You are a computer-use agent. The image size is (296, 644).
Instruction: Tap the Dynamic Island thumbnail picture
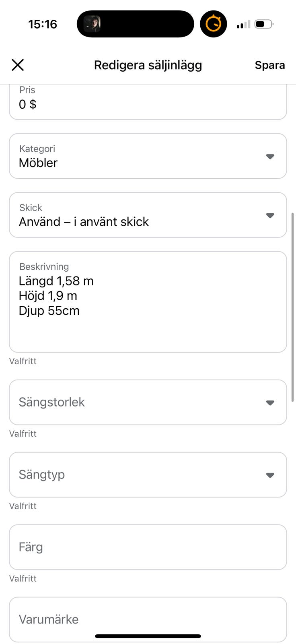click(92, 24)
